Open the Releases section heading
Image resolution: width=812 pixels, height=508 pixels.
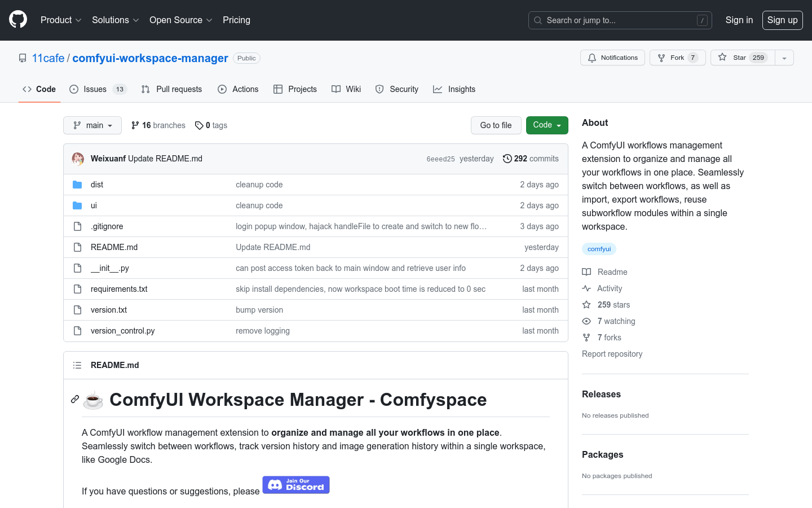pos(601,394)
